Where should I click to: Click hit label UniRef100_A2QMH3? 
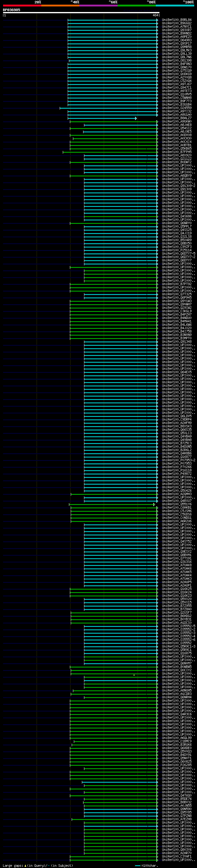177,494
